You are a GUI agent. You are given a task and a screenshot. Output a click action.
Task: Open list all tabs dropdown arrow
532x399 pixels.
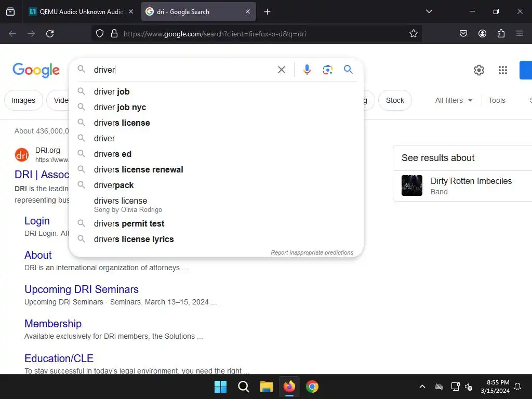429,11
